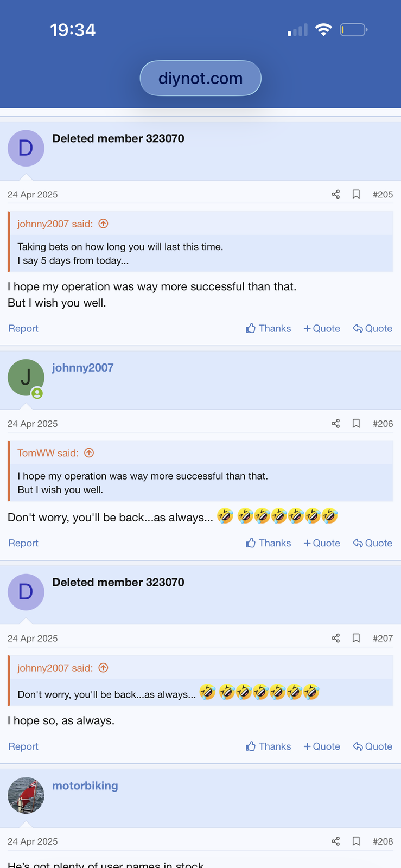Click the battery indicator in the status bar
This screenshot has width=401, height=868.
point(353,30)
